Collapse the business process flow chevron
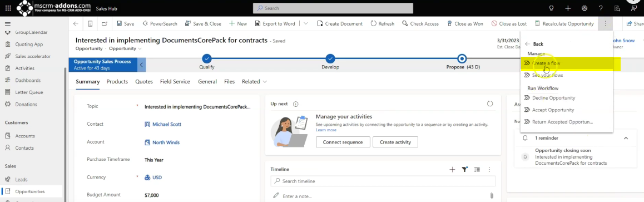The image size is (644, 202). click(142, 65)
